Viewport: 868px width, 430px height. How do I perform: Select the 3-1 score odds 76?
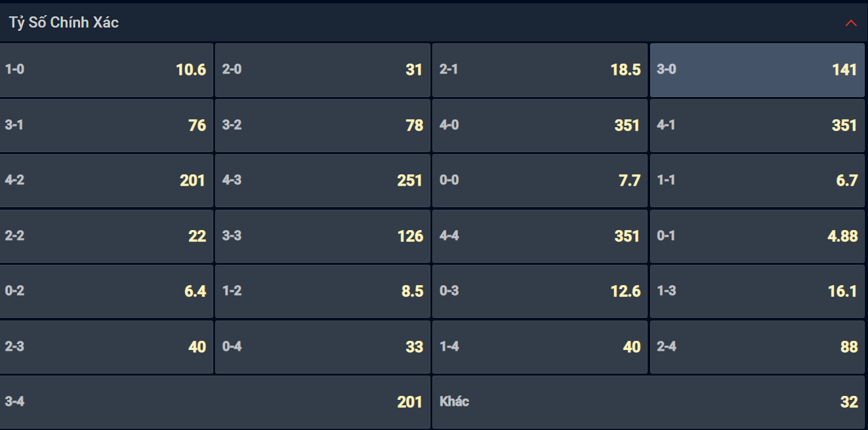coord(106,126)
